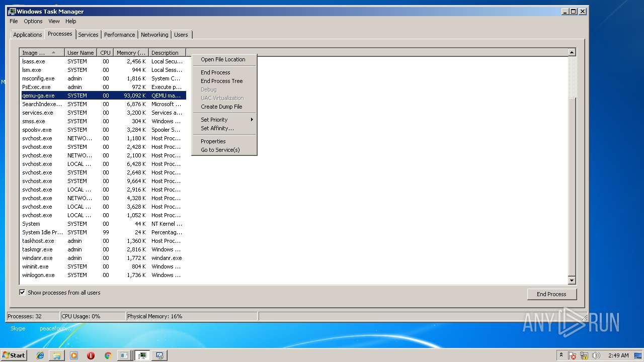Switch to the Applications tab
The height and width of the screenshot is (362, 644).
pyautogui.click(x=28, y=35)
